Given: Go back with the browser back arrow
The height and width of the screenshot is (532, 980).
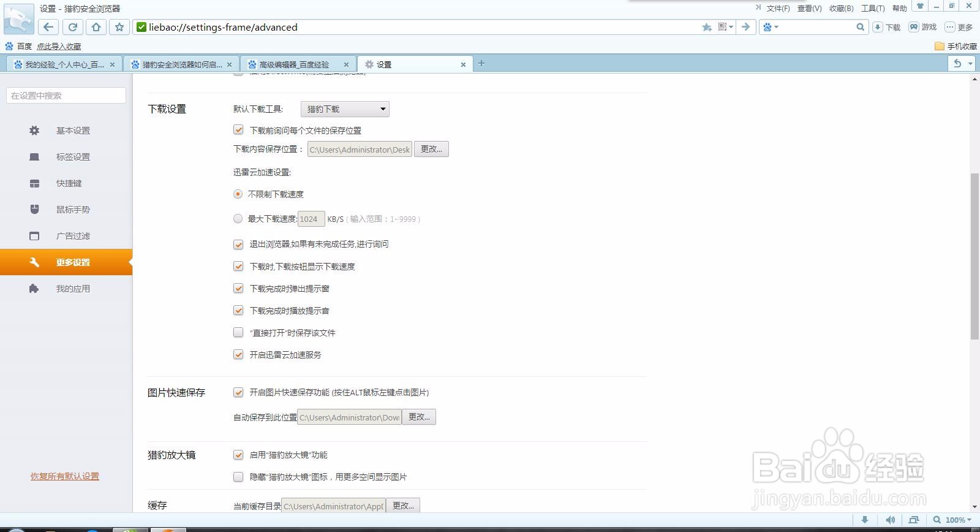Looking at the screenshot, I should 48,27.
